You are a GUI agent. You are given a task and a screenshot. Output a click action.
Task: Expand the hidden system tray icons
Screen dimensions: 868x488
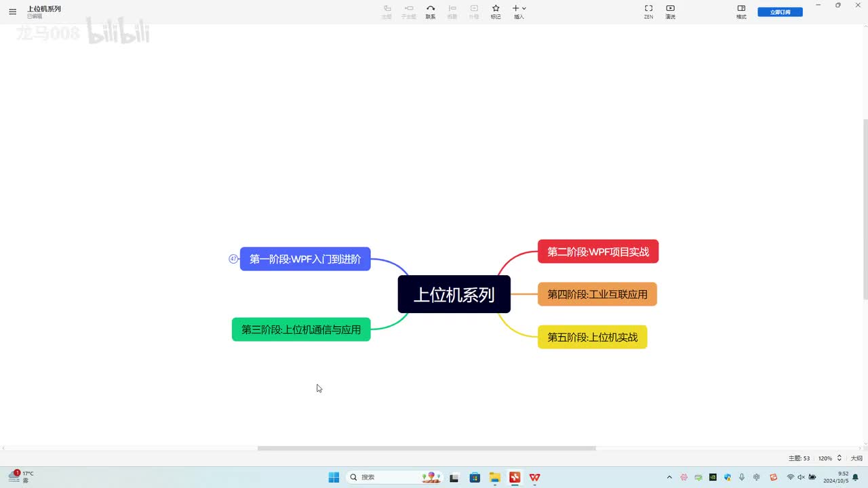(x=669, y=477)
